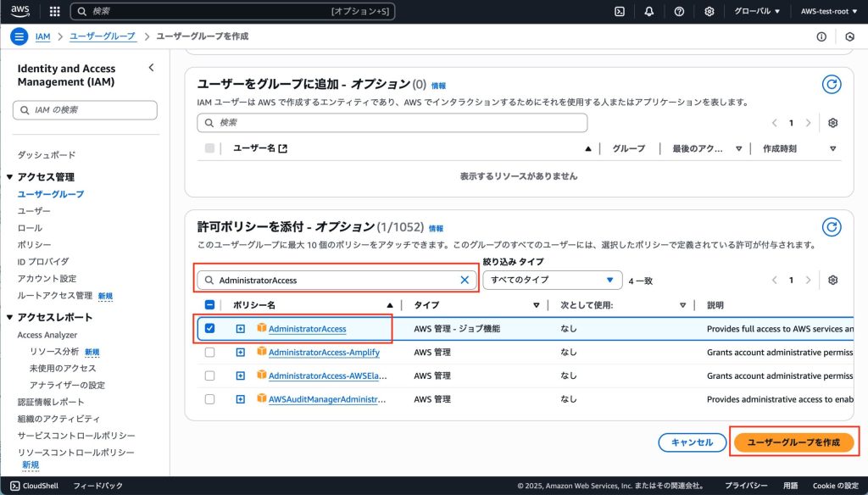Refresh the users list
This screenshot has height=495, width=868.
(x=832, y=84)
